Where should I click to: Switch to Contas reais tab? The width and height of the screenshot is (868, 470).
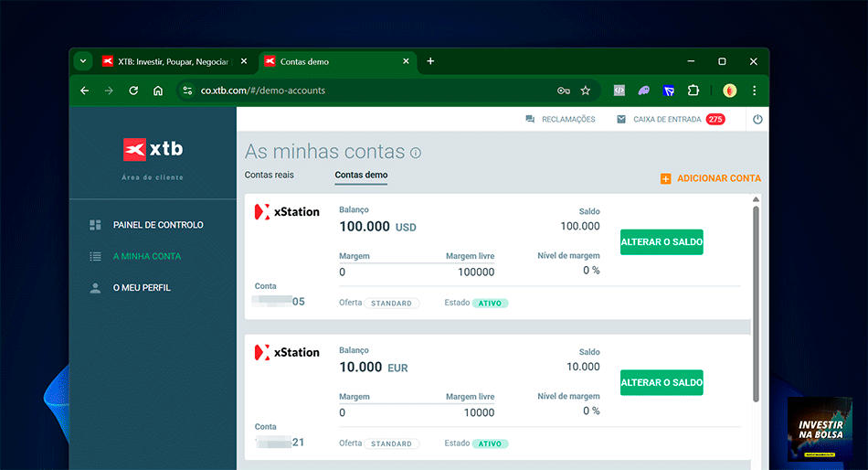pos(269,175)
